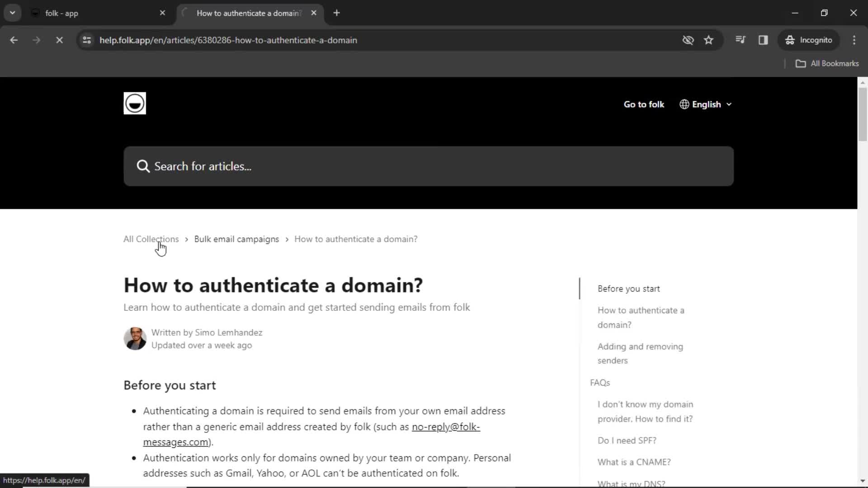The height and width of the screenshot is (488, 868).
Task: Click Go to folk link
Action: pos(644,104)
